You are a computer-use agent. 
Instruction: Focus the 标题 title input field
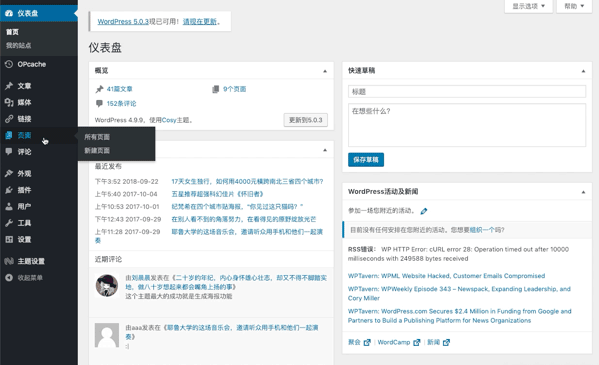(x=467, y=91)
